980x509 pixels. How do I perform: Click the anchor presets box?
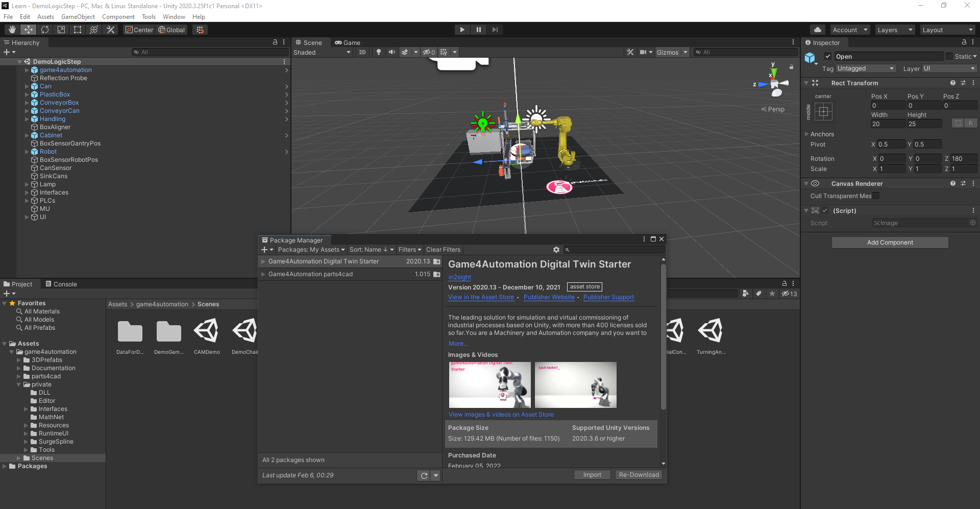point(823,111)
